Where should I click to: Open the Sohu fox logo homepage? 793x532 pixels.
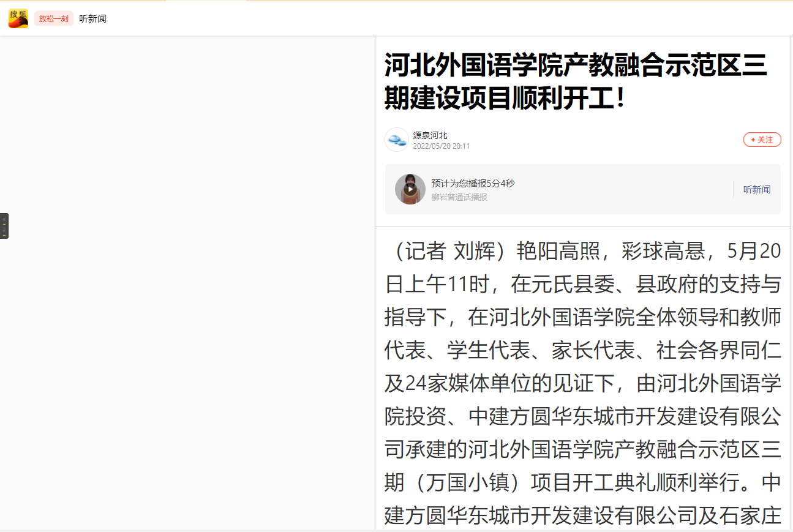pos(18,18)
